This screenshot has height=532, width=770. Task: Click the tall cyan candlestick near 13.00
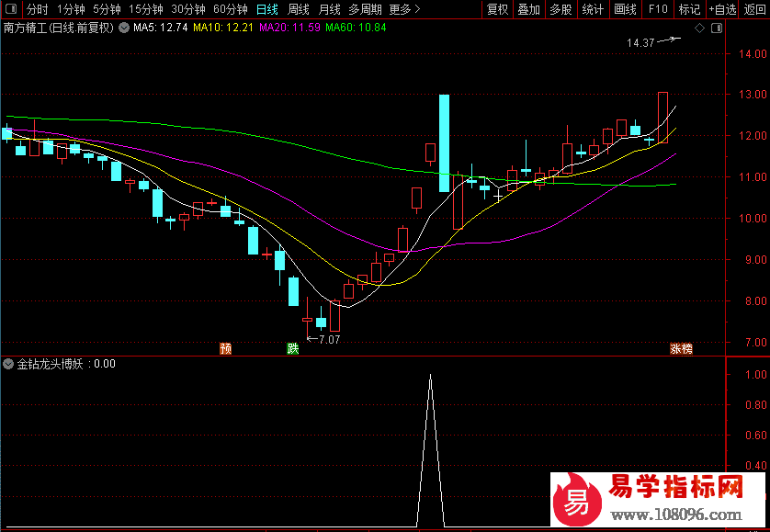pyautogui.click(x=444, y=143)
